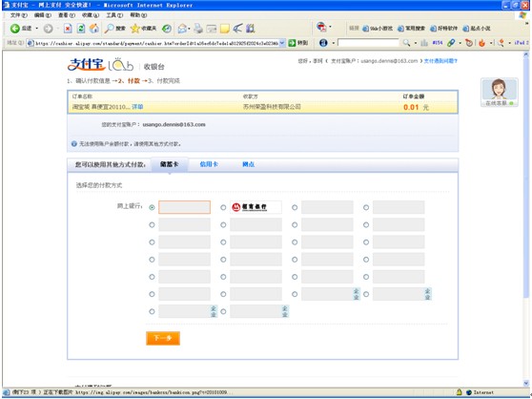Click the bar chart icon in search toolbar
Screen dimensions: 532x399
pyautogui.click(x=424, y=43)
